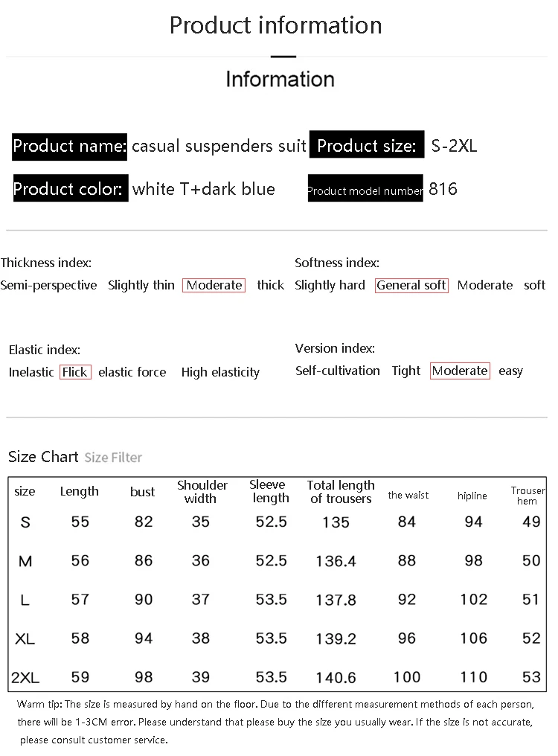Click the Size Chart heading
The width and height of the screenshot is (558, 756).
43,456
